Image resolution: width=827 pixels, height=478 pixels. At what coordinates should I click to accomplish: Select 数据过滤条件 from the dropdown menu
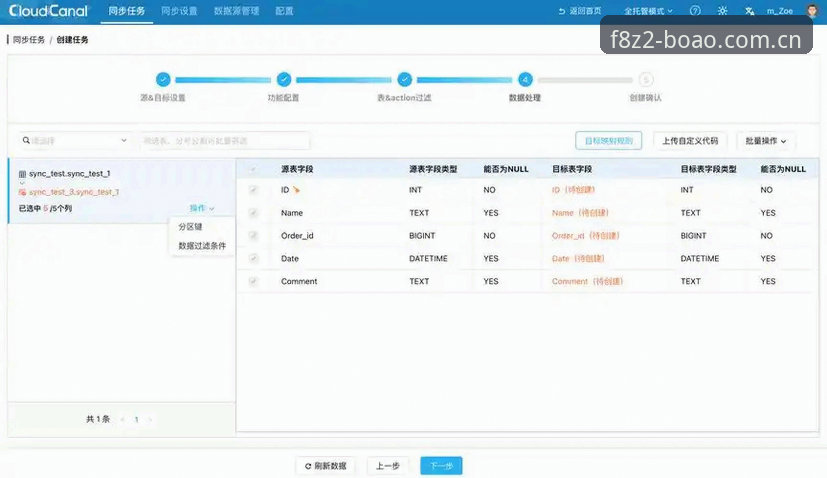click(x=201, y=246)
